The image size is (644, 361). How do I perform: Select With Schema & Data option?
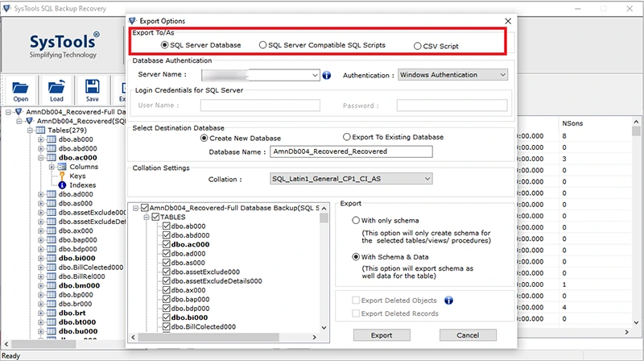click(356, 256)
